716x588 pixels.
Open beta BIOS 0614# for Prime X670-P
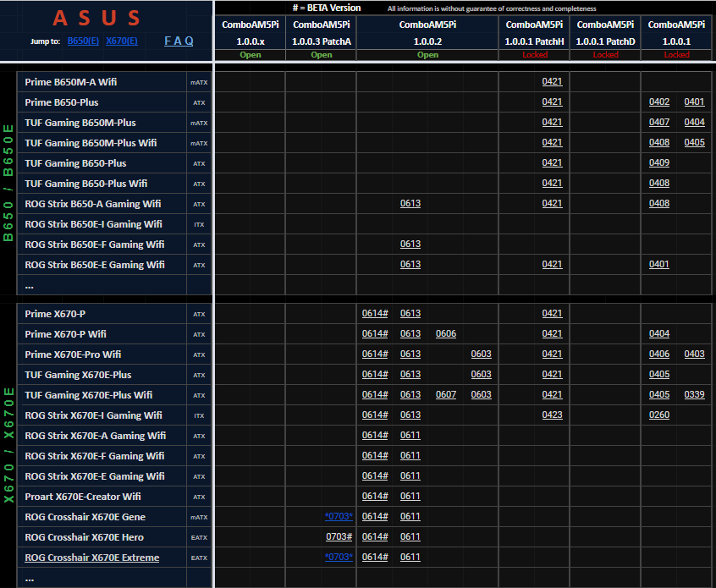pos(375,314)
